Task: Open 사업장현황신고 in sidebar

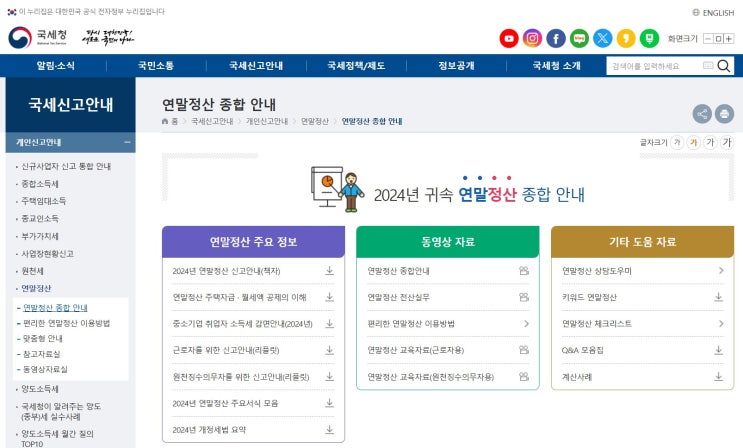Action: [x=47, y=254]
